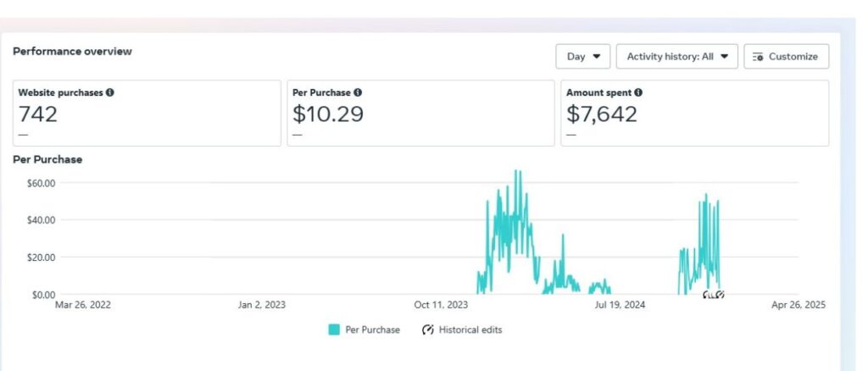Image resolution: width=868 pixels, height=371 pixels.
Task: Open the Customize button
Action: pyautogui.click(x=786, y=57)
